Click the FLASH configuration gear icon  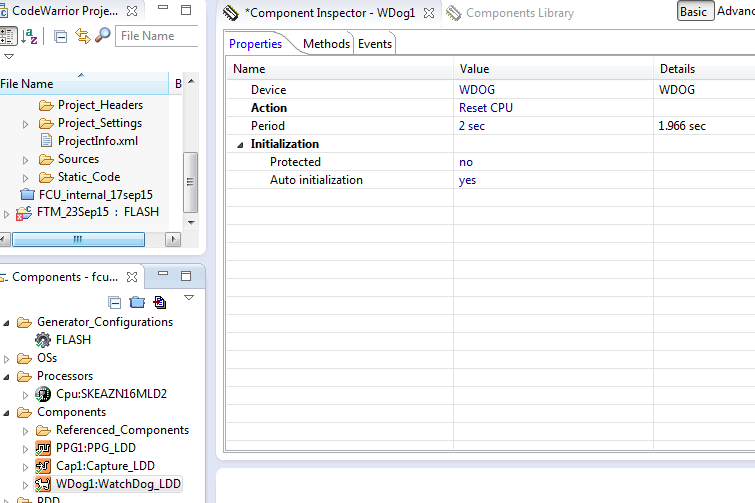43,340
